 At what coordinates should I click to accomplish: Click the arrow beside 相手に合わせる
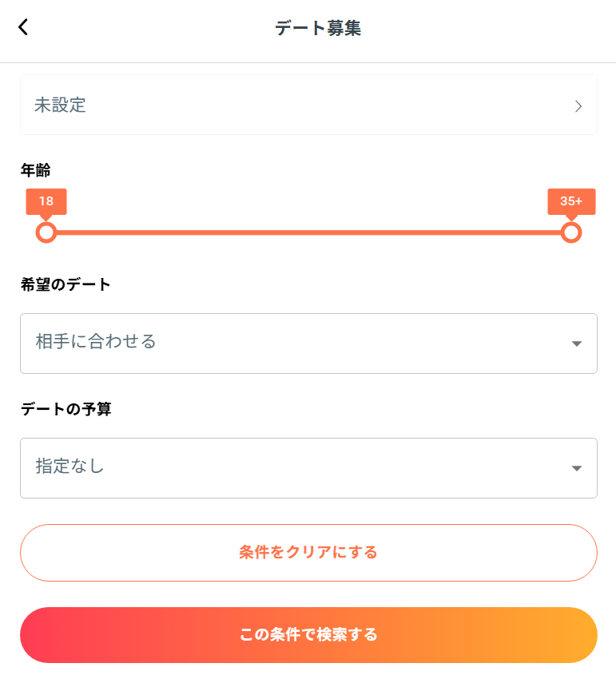(577, 344)
